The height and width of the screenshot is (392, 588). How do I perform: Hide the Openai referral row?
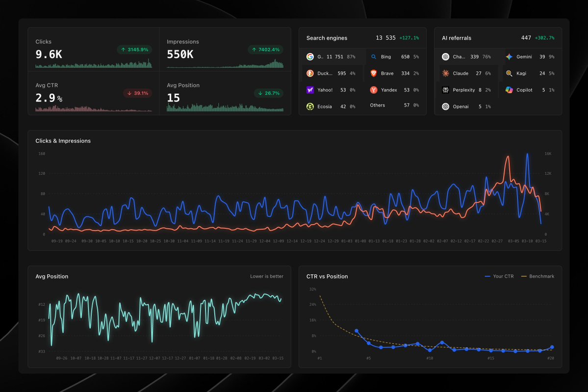point(446,106)
